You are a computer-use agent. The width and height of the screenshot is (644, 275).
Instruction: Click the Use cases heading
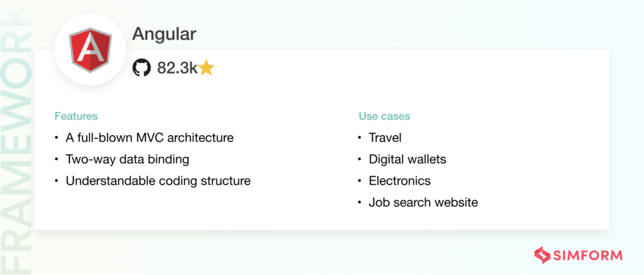[384, 116]
